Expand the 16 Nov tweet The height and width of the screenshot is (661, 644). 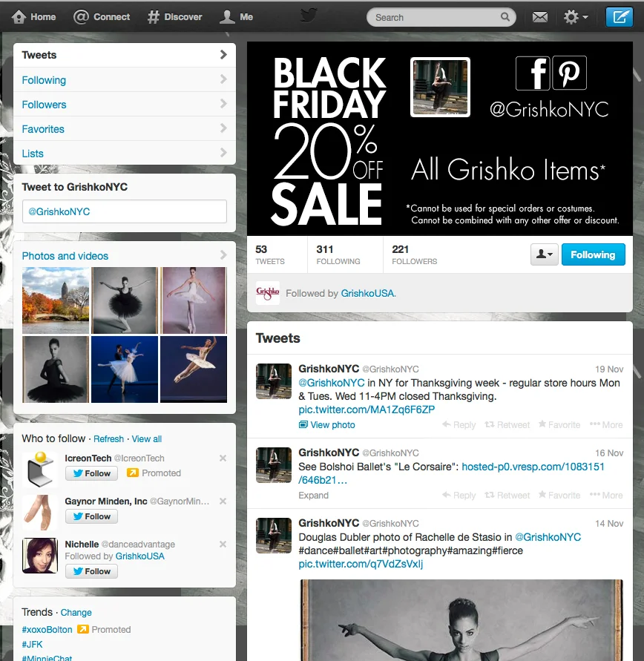tap(313, 495)
